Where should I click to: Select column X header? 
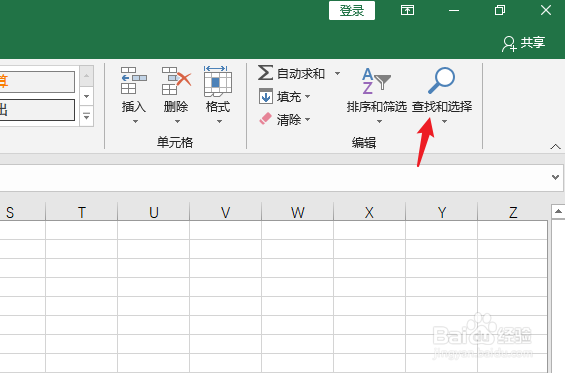pos(369,212)
